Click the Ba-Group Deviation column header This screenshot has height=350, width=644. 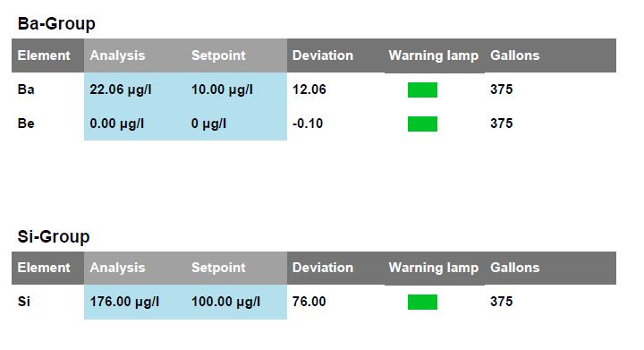(x=323, y=55)
